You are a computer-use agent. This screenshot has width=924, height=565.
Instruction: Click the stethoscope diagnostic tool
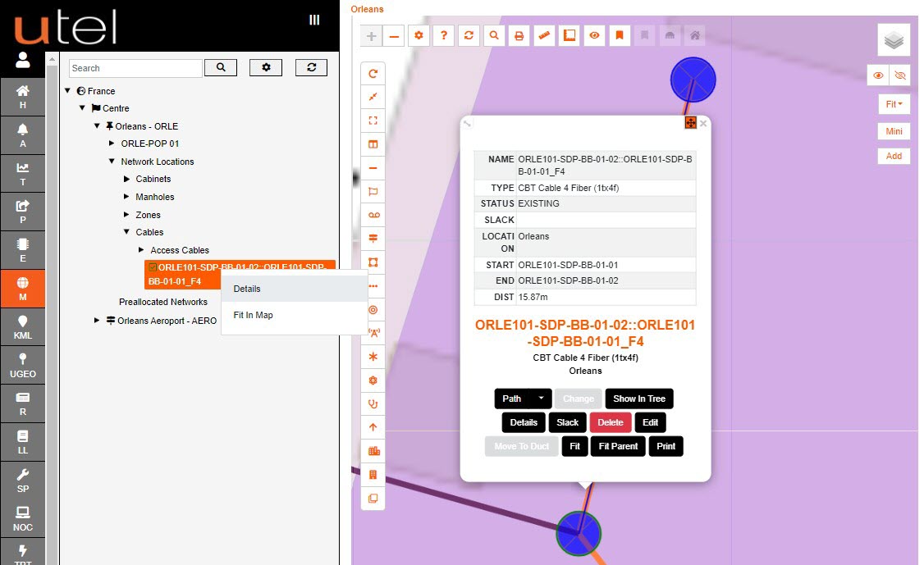click(x=373, y=404)
